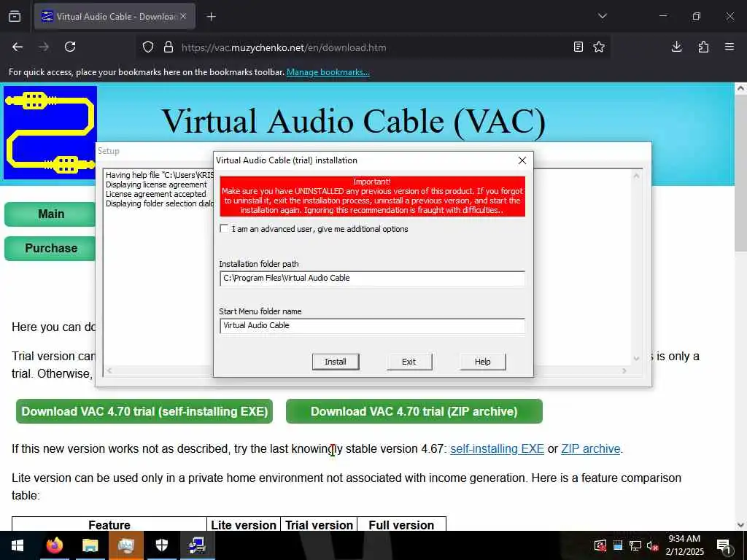Bookmark this page with the star icon

coord(599,47)
